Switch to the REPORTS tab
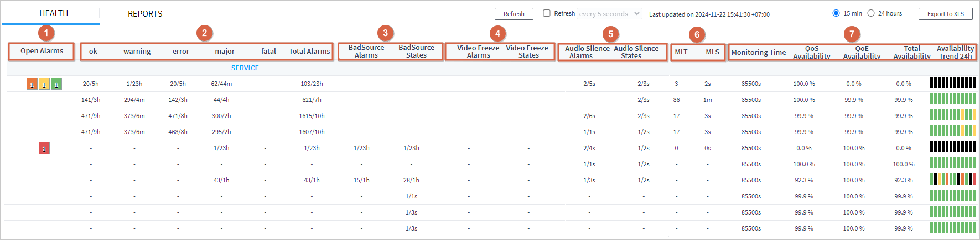 [145, 13]
